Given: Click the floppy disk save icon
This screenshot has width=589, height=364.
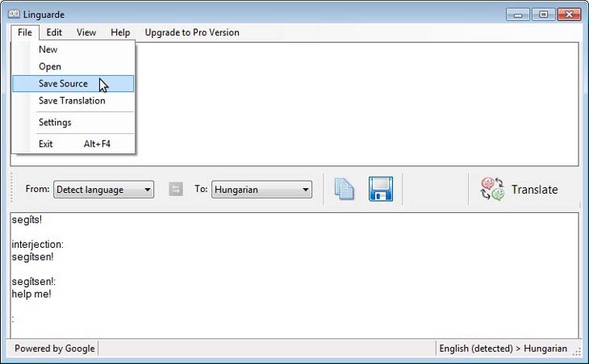Looking at the screenshot, I should click(381, 189).
